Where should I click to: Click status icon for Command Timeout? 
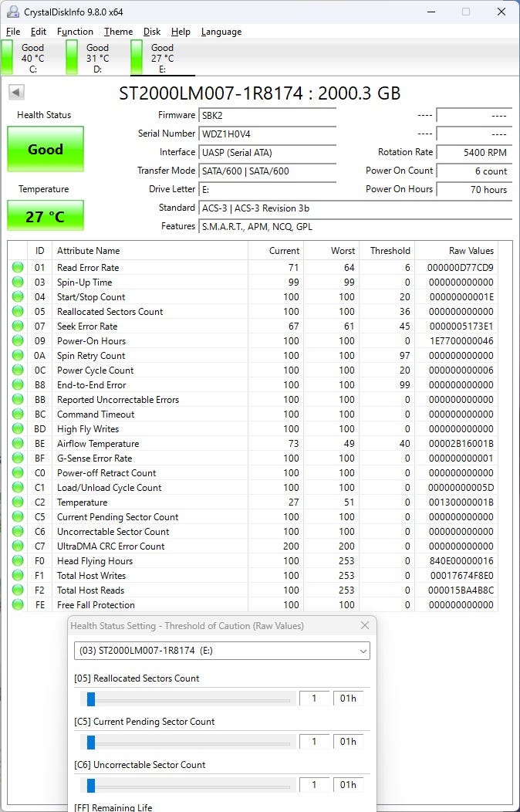(x=18, y=414)
